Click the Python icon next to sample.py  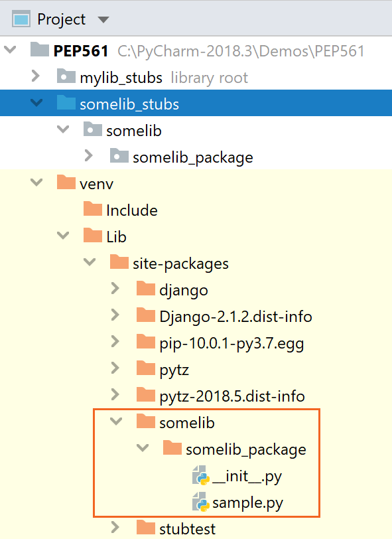click(x=202, y=502)
